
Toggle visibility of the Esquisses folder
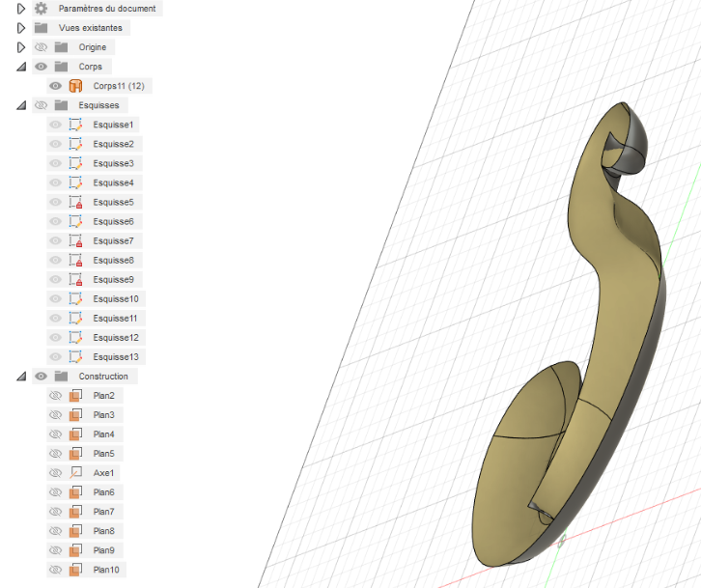42,105
